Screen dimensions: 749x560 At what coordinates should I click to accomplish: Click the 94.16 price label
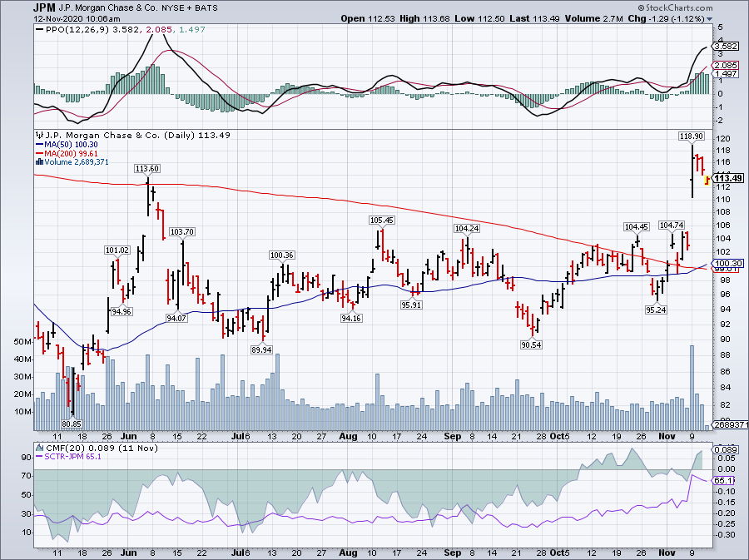(351, 318)
